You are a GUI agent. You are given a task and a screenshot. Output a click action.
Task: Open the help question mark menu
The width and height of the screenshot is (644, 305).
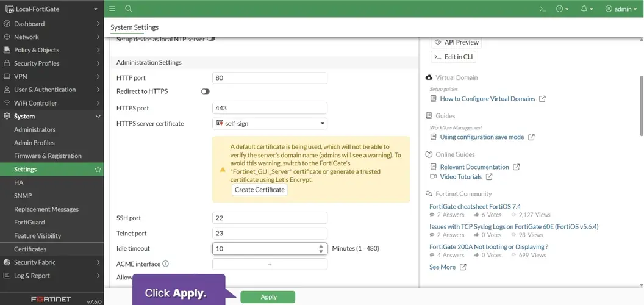pos(562,9)
